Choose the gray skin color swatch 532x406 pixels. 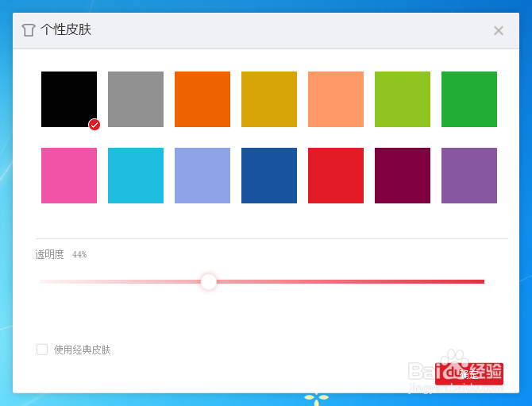[x=136, y=99]
